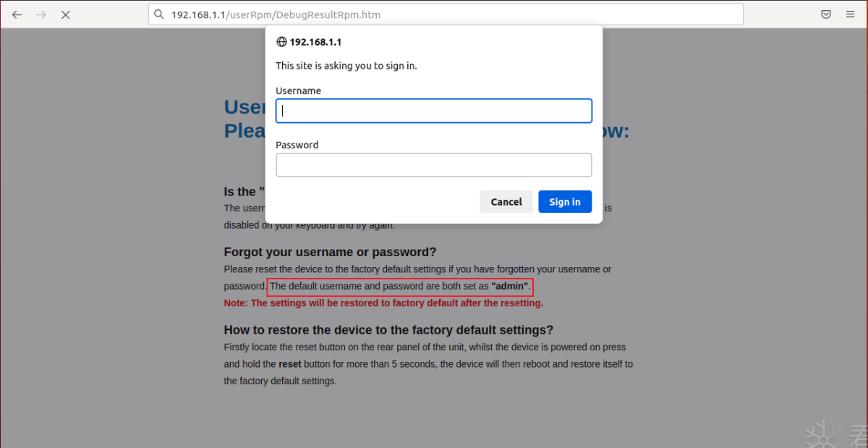868x448 pixels.
Task: Click the 192.168.1.1 dialog title
Action: (315, 42)
